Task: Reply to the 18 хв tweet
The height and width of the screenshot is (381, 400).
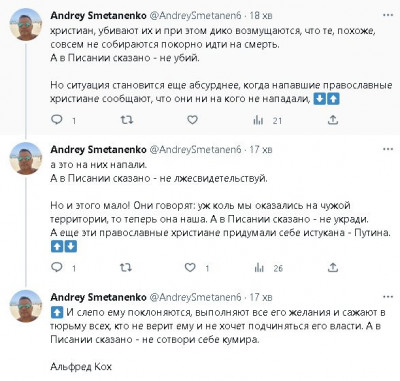Action: click(57, 119)
